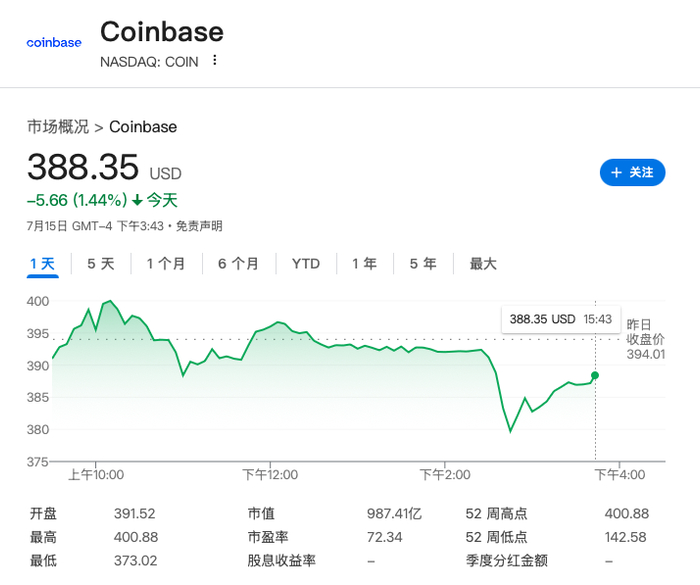Screen dimensions: 700x585
Task: Select the 6 个月 chart tab
Action: coord(238,264)
